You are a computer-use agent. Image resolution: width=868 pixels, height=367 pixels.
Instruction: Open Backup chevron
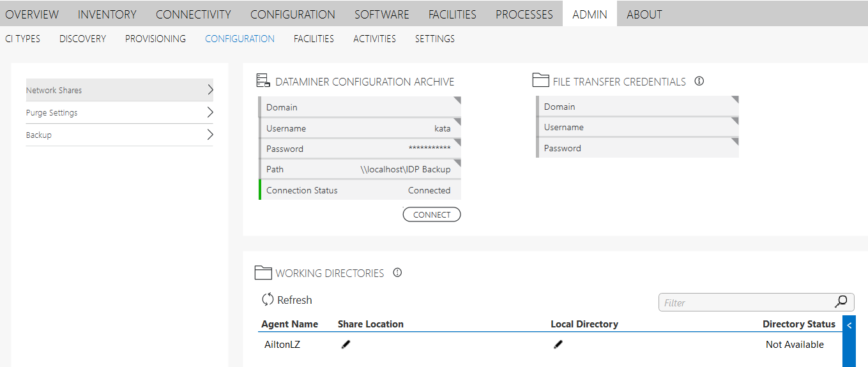(210, 135)
